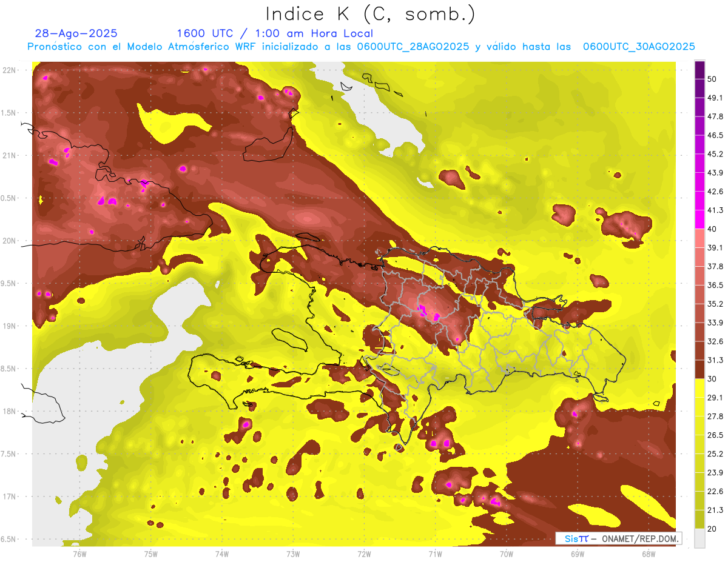Click the 'Pronostico con el Modelo Atmosferico WRF' line
Viewport: 728px width, 562px height.
[361, 47]
